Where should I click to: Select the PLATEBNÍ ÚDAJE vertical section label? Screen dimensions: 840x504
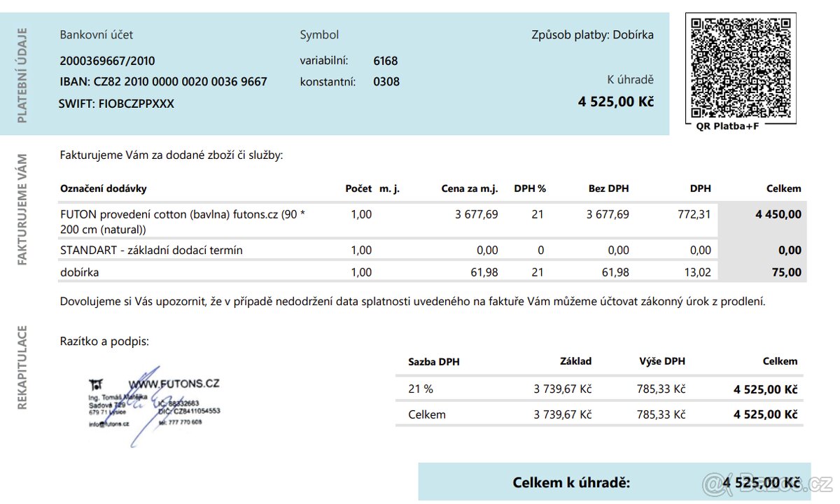22,75
